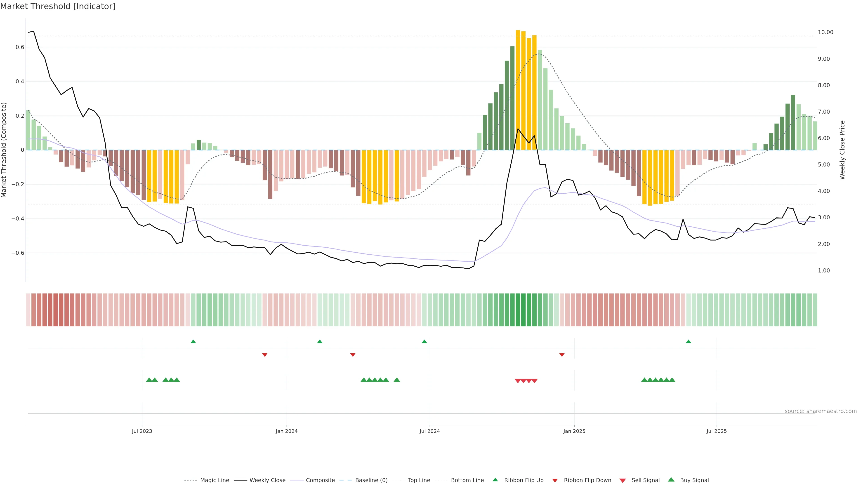
Task: Toggle the Top Line legend entry
Action: pyautogui.click(x=419, y=480)
